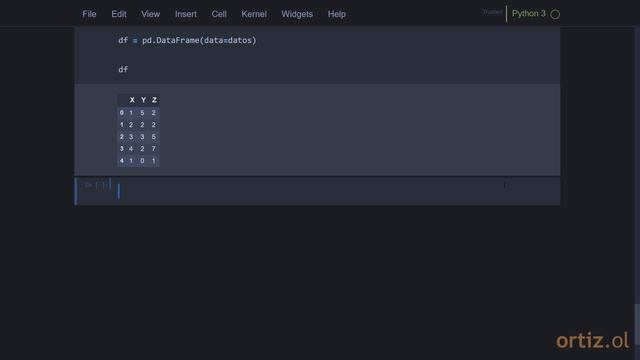Click the 'df' line in code cell
640x360 pixels.
click(x=123, y=69)
